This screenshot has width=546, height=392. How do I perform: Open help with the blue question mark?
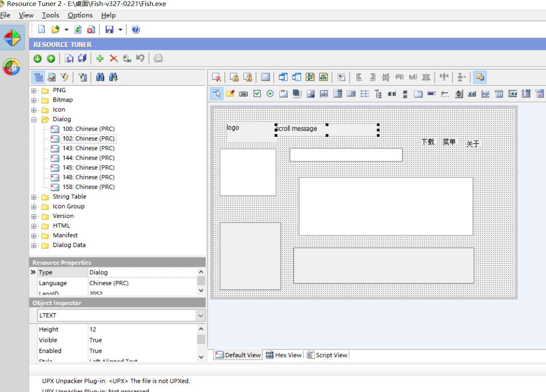pyautogui.click(x=136, y=29)
